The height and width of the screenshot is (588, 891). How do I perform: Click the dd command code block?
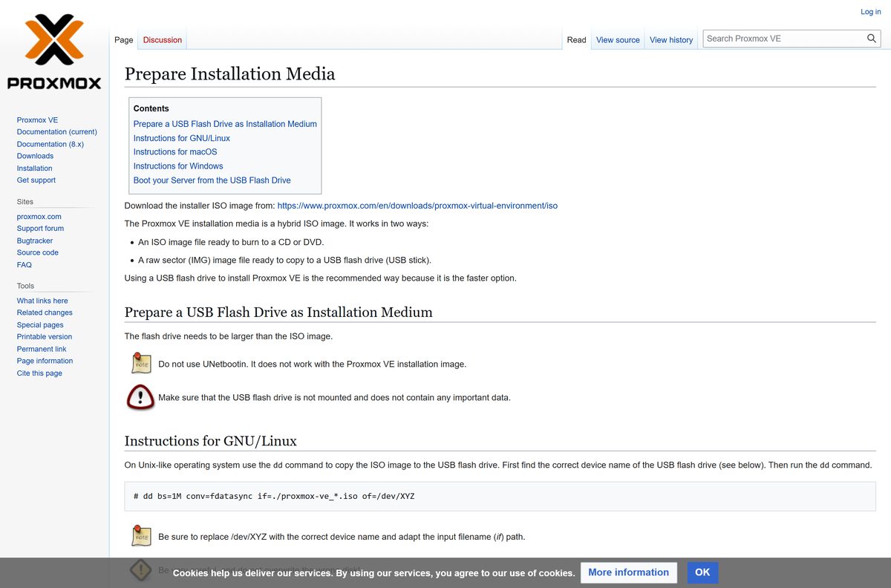500,496
